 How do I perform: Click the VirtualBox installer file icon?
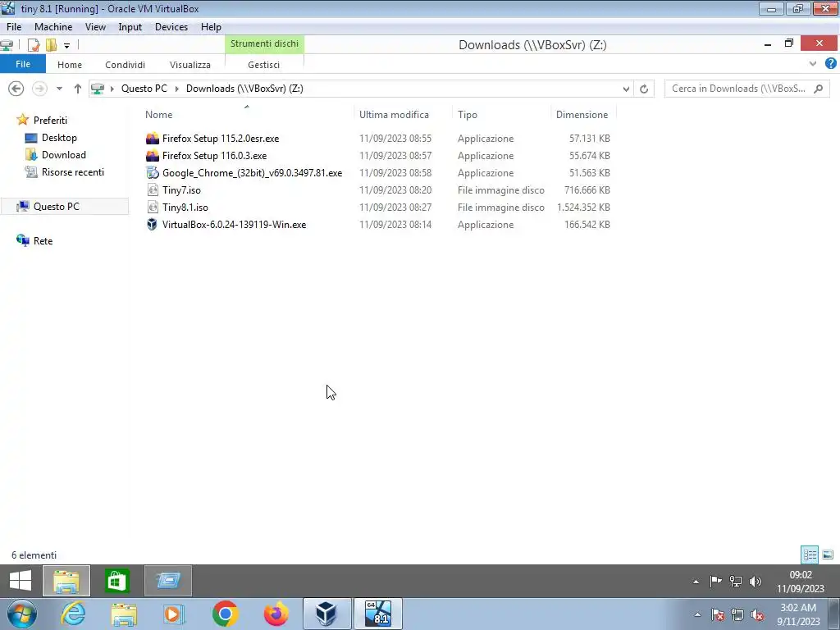pos(153,225)
